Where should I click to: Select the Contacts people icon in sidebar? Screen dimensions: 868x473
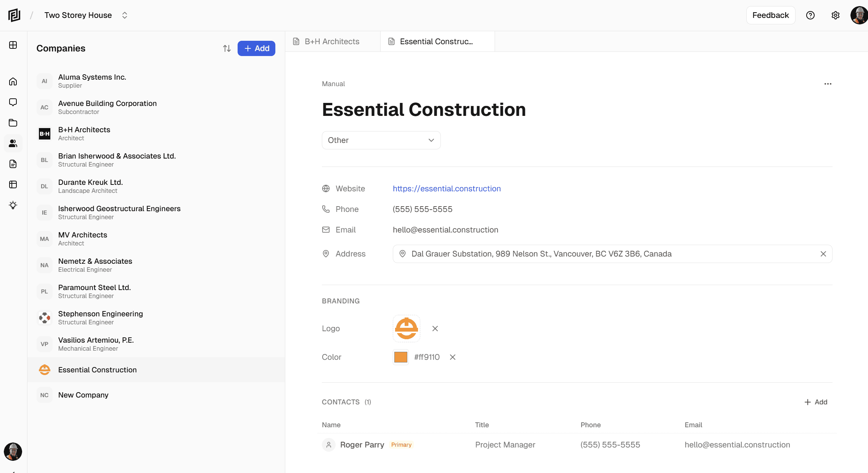pyautogui.click(x=13, y=143)
